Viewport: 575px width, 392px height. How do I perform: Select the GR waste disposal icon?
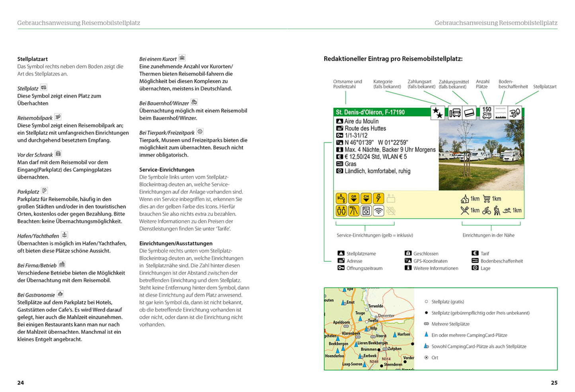353,198
